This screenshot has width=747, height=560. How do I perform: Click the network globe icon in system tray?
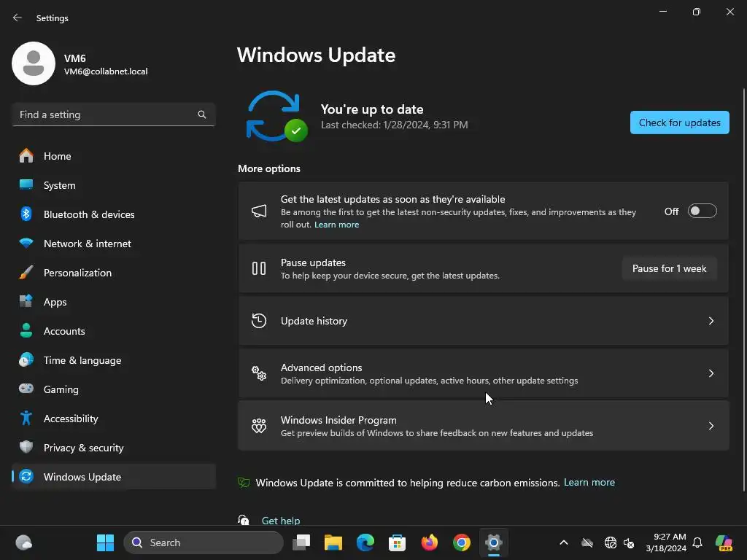[611, 542]
